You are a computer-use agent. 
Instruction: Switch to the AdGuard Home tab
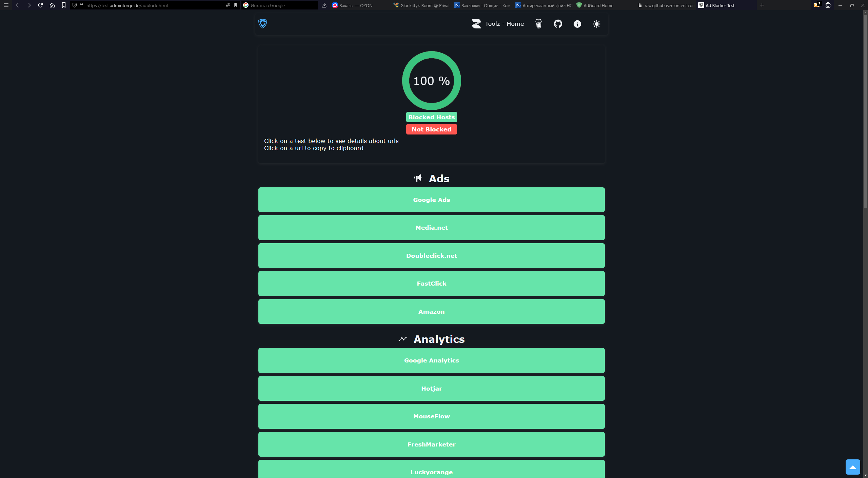pyautogui.click(x=604, y=5)
